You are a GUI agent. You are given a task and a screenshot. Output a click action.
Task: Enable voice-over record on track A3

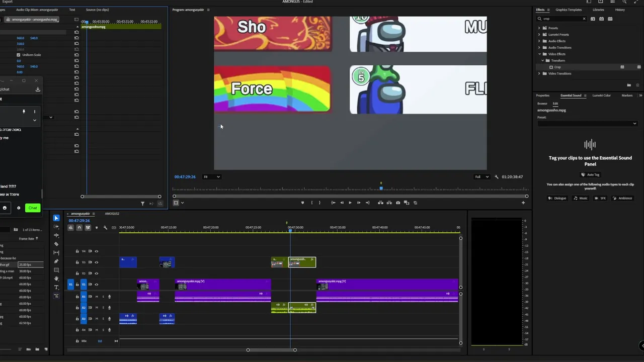click(109, 319)
